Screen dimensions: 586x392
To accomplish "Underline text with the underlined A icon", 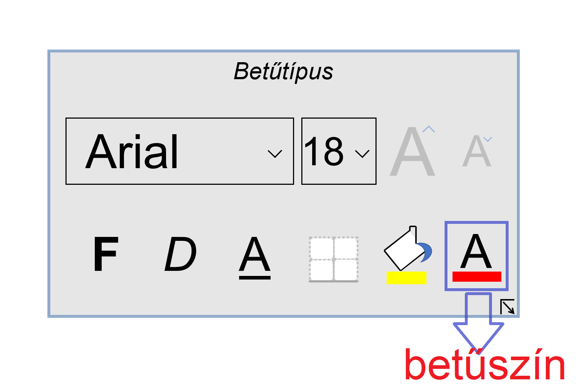I will pos(255,257).
